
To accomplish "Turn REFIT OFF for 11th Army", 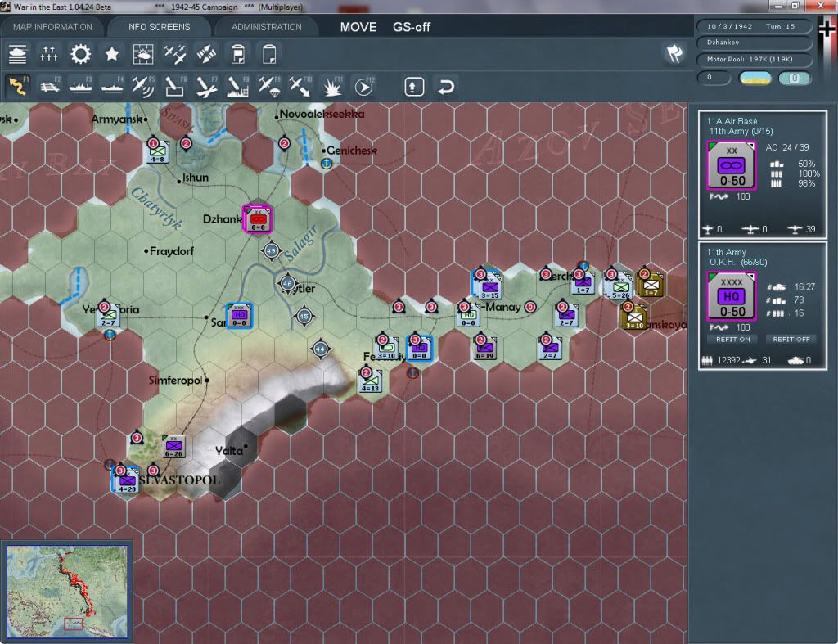I will tap(791, 340).
